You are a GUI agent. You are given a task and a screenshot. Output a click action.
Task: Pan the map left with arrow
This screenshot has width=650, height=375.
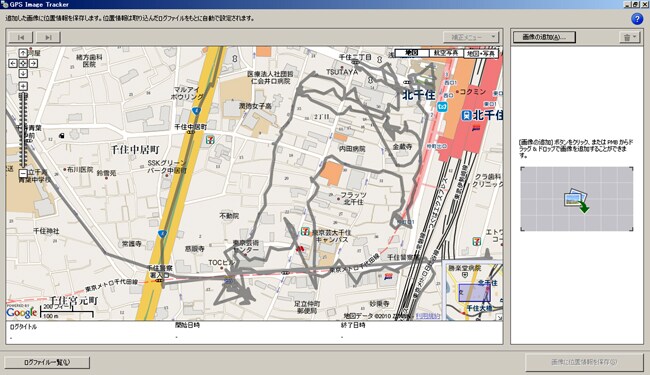pos(13,63)
